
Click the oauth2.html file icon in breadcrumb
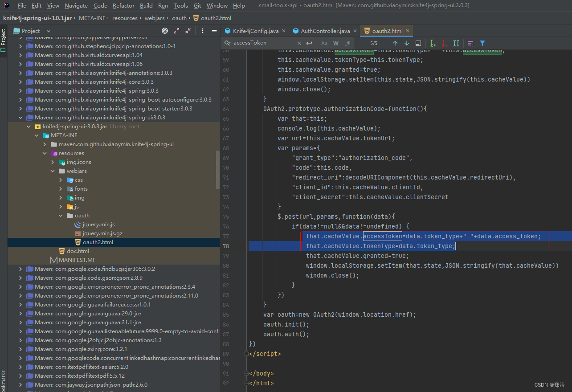tap(196, 18)
